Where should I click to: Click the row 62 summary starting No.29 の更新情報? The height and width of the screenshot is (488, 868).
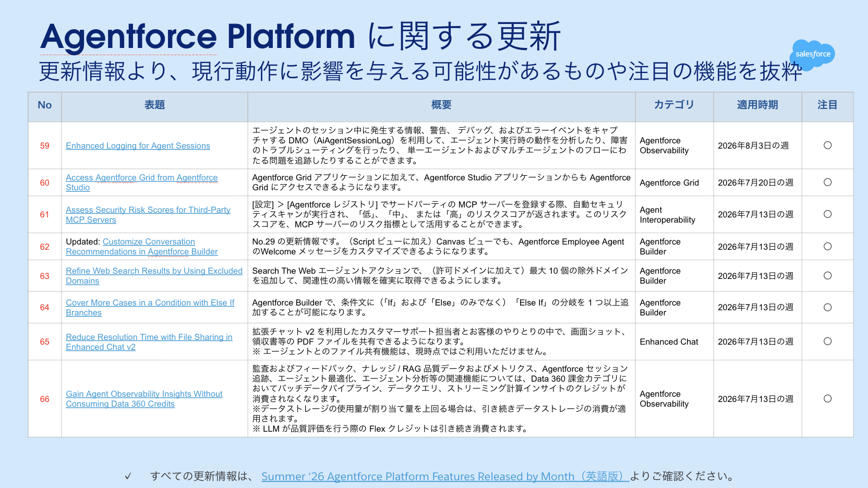point(438,247)
